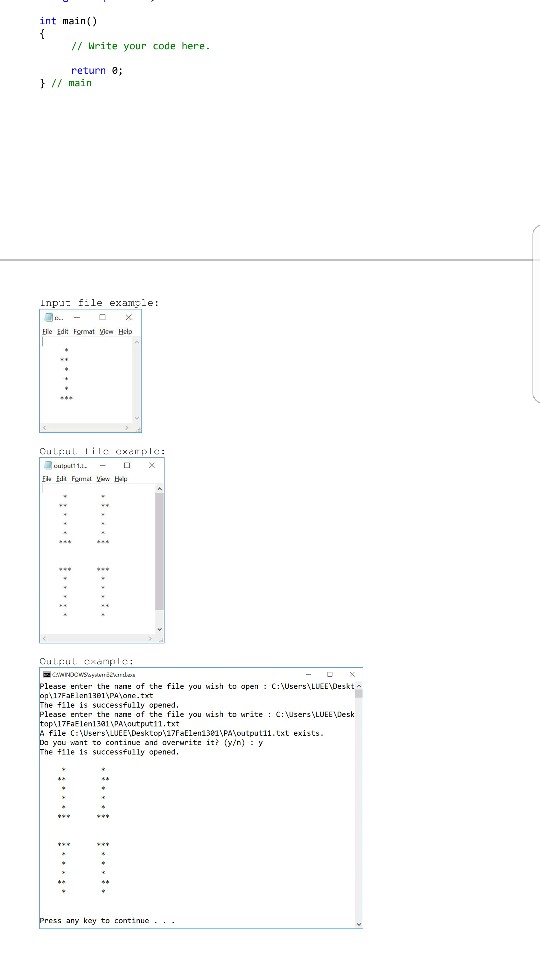The width and height of the screenshot is (540, 960).
Task: Click the '} // main' closing line
Action: pos(66,83)
